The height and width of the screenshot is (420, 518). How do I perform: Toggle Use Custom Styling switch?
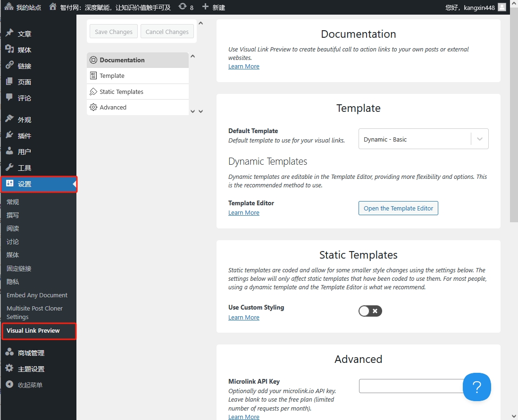click(x=370, y=311)
